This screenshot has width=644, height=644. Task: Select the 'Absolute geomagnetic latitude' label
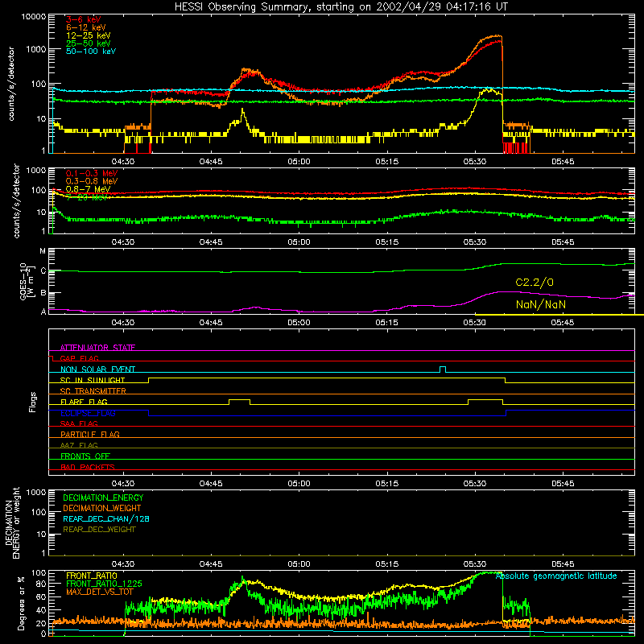click(x=556, y=576)
